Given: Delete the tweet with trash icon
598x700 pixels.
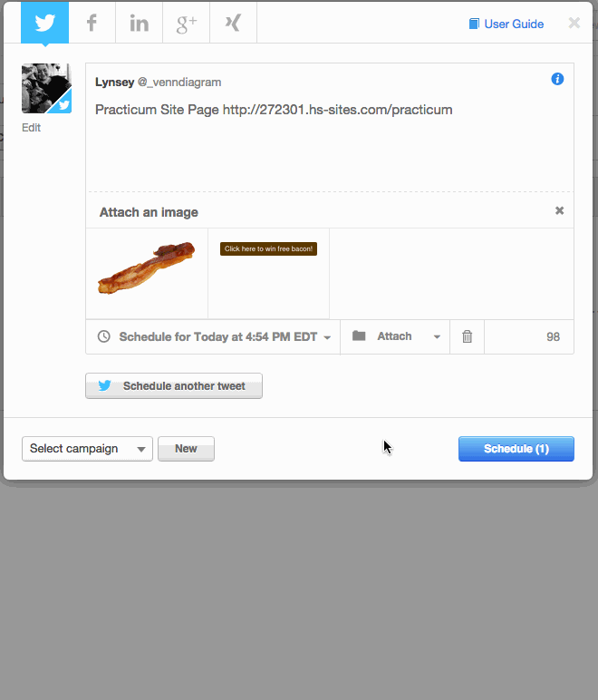Looking at the screenshot, I should pyautogui.click(x=467, y=336).
